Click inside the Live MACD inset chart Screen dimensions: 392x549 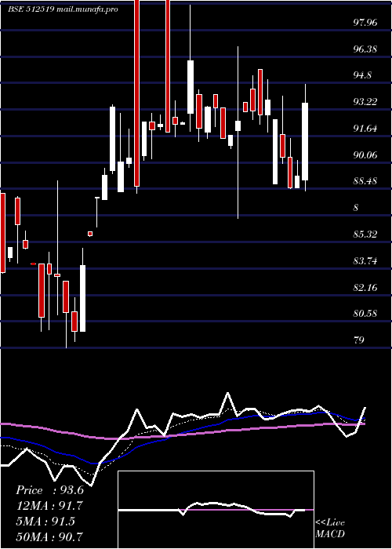point(216,510)
